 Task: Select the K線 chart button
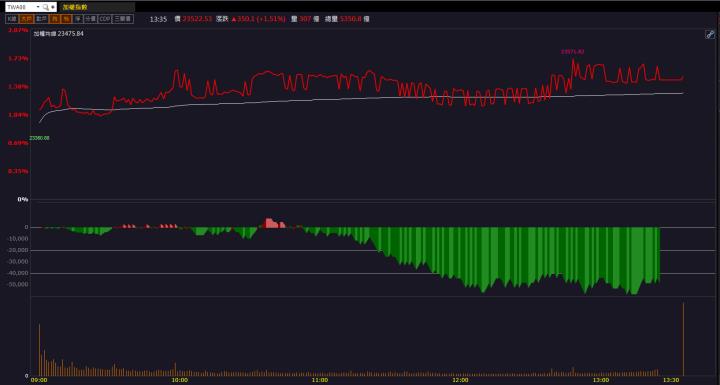(x=12, y=19)
